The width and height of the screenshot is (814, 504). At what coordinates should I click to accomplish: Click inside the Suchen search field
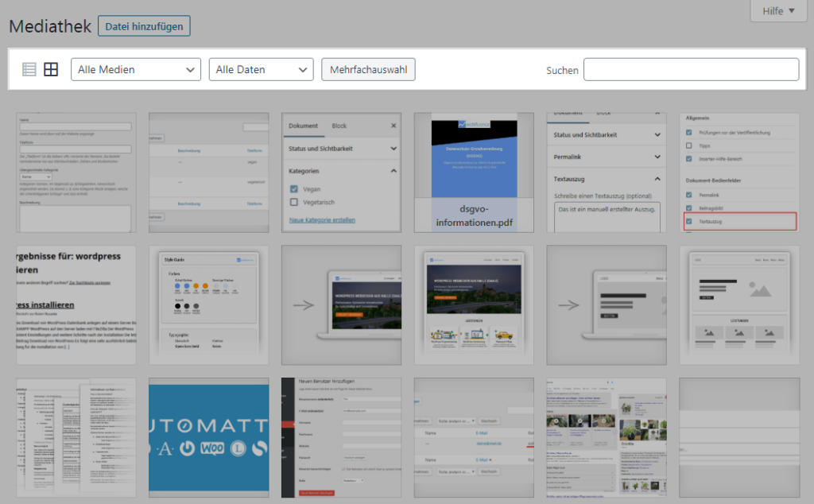691,69
